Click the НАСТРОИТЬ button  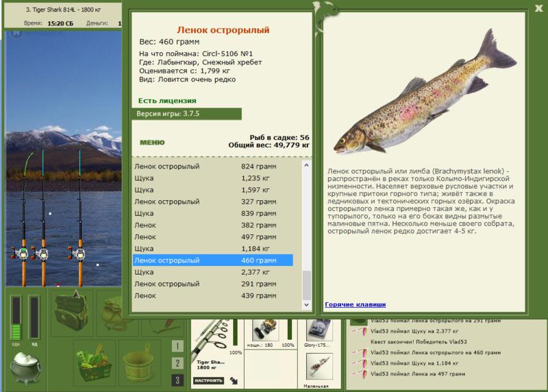(x=209, y=380)
